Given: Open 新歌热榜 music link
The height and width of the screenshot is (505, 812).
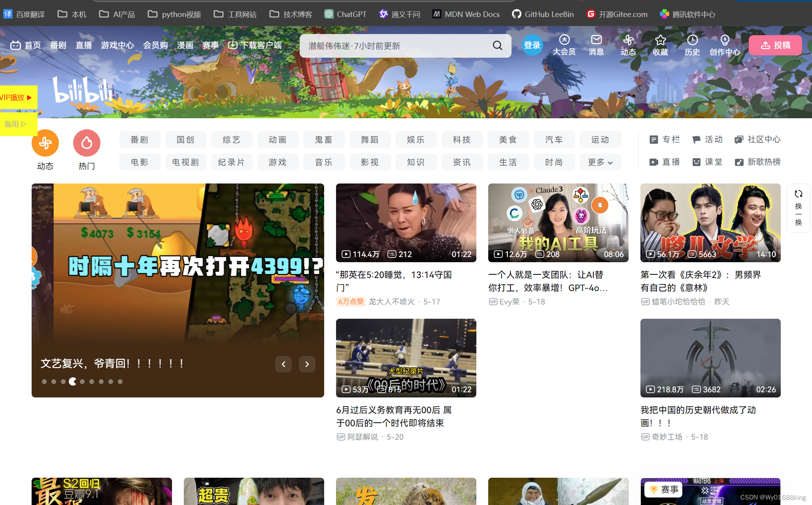Looking at the screenshot, I should pos(757,162).
